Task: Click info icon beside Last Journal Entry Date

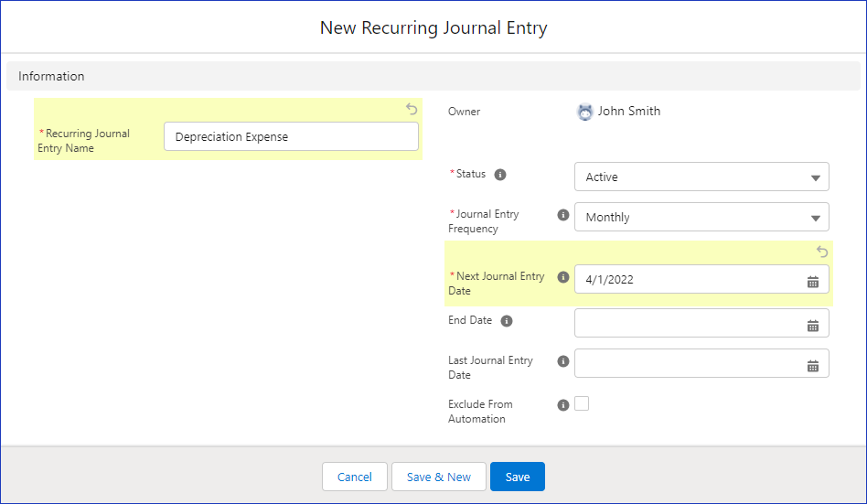Action: tap(563, 361)
